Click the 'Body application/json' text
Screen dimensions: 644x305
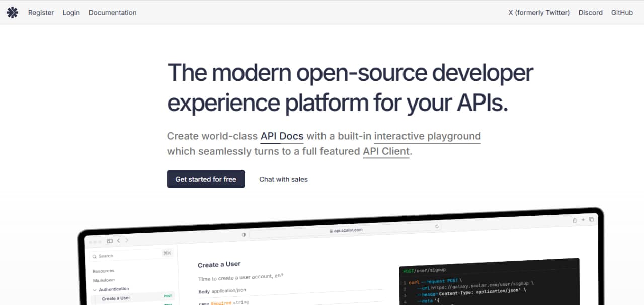tap(222, 291)
